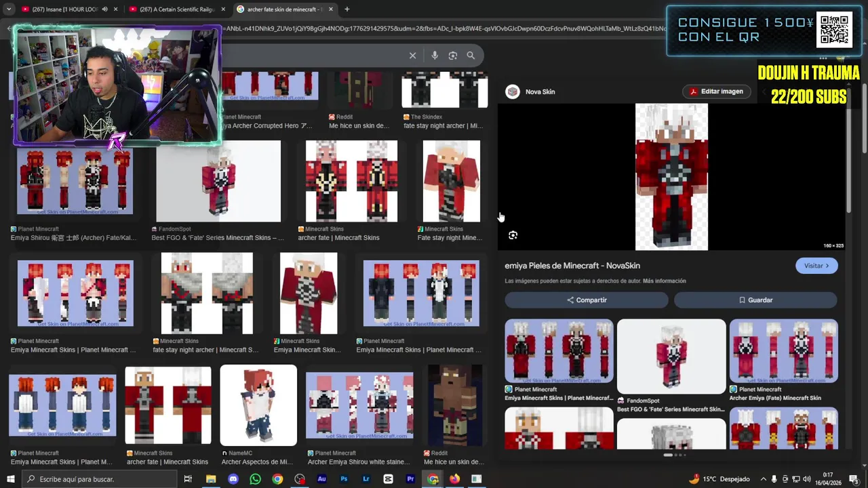This screenshot has height=488, width=868.
Task: Close the archer fate skin de minecraft tab
Action: tap(330, 9)
